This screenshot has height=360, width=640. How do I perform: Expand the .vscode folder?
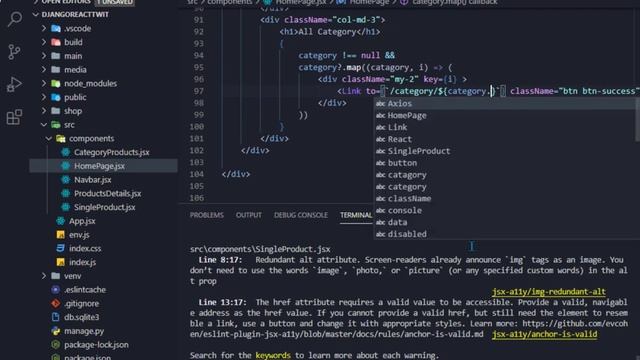tap(44, 29)
